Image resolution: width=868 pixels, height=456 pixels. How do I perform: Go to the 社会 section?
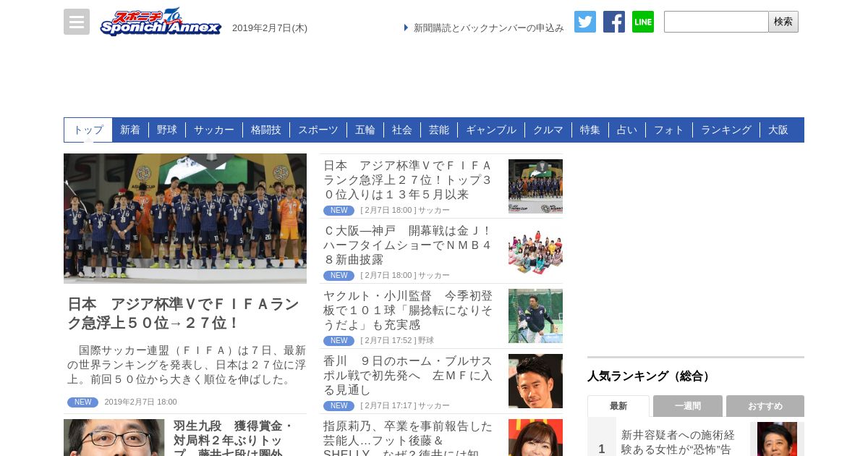402,130
